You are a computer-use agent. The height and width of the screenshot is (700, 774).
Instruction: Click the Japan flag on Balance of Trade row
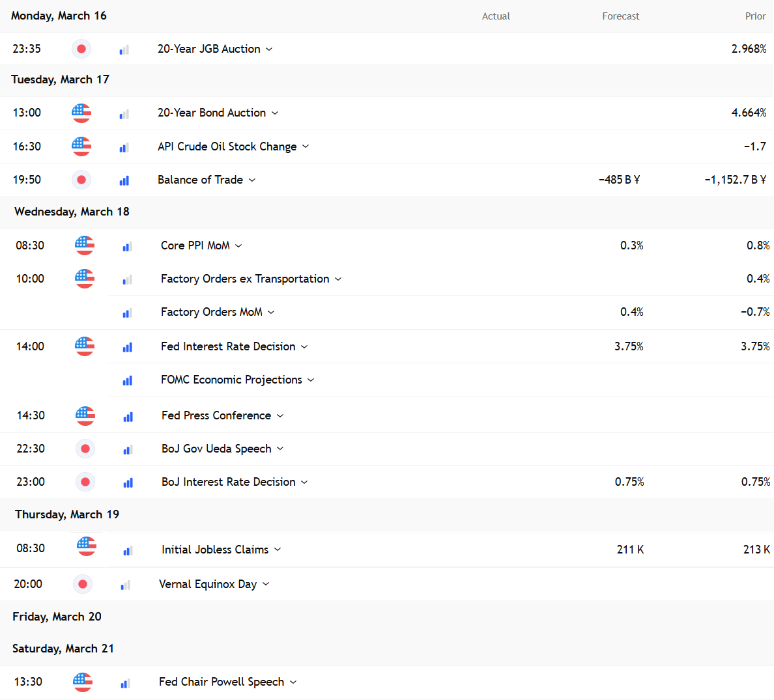81,180
